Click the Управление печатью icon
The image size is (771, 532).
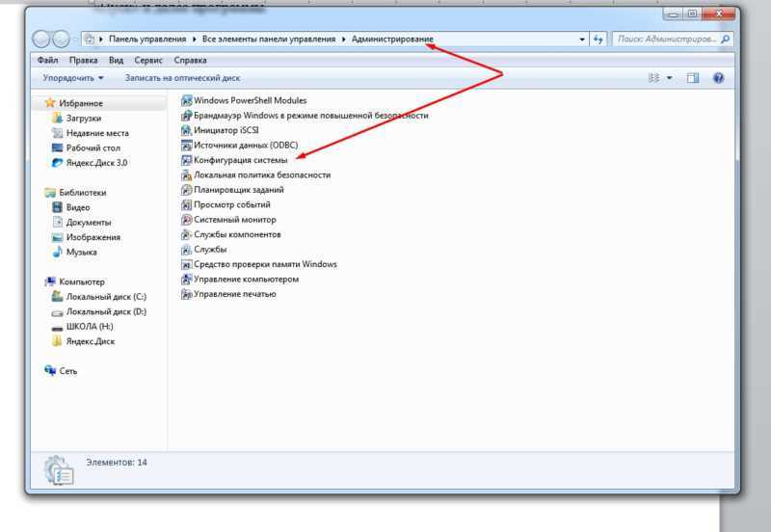186,294
